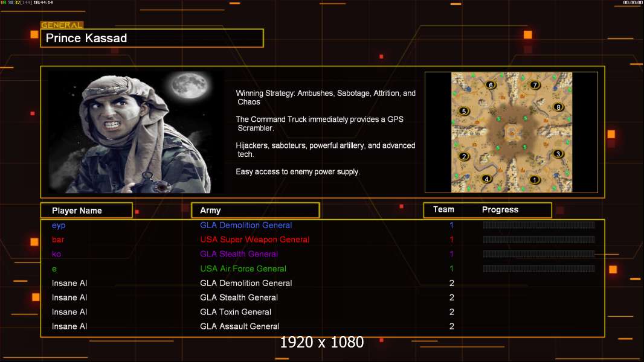Click GLA Toxin General army text
Image resolution: width=644 pixels, height=362 pixels.
[x=236, y=311]
